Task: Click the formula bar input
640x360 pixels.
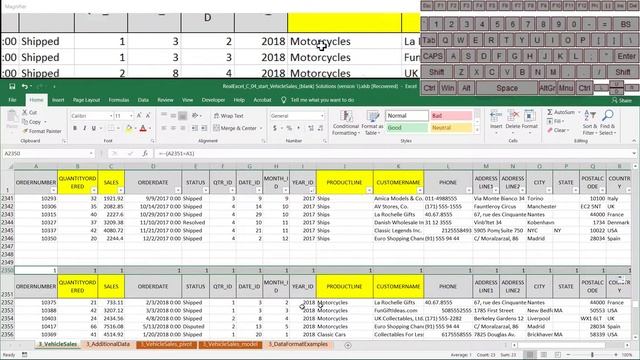Action: click(394, 153)
